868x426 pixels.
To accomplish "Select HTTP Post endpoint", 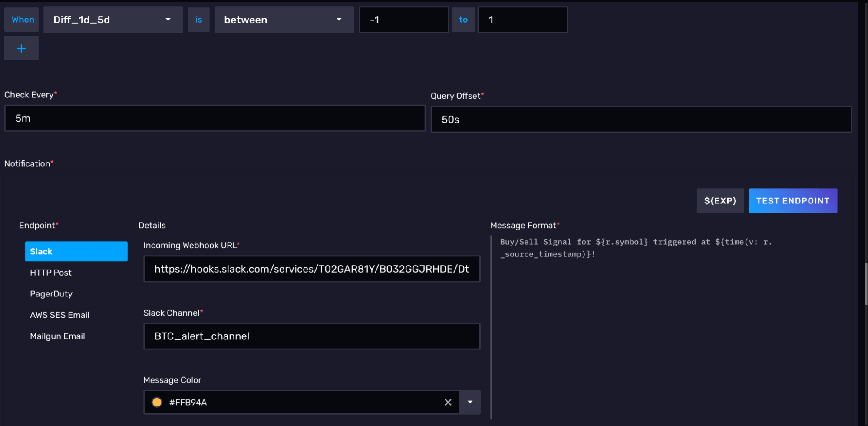I will (51, 273).
